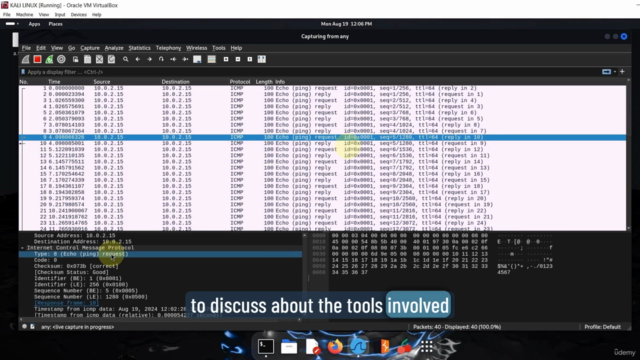Viewport: 640px width, 360px height.
Task: Add a filter button with plus icon
Action: (x=622, y=72)
